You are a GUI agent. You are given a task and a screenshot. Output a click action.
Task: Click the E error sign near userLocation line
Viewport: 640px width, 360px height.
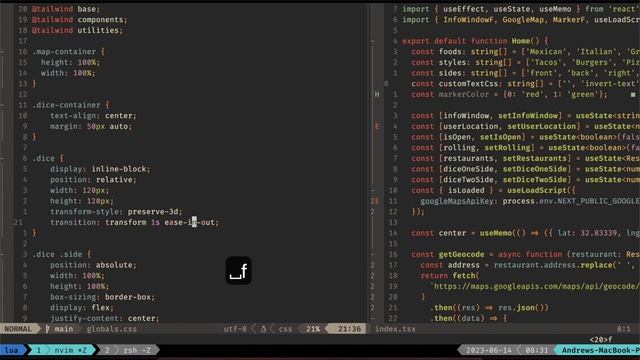click(377, 126)
